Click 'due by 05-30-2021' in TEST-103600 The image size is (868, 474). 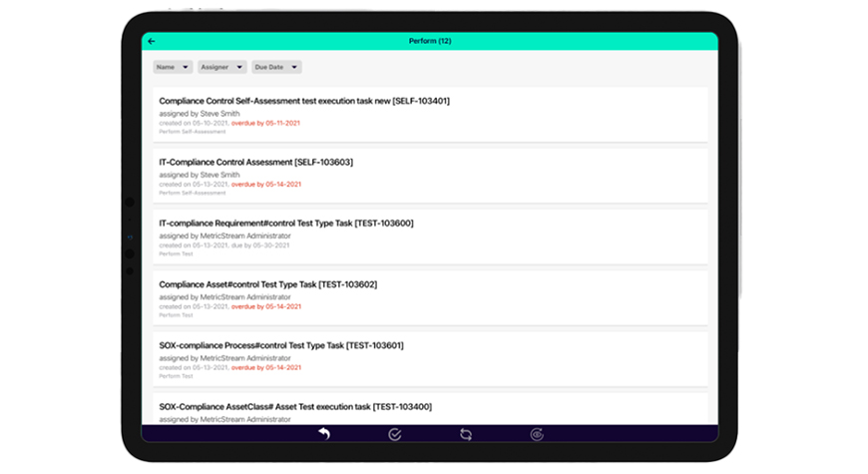click(x=260, y=245)
